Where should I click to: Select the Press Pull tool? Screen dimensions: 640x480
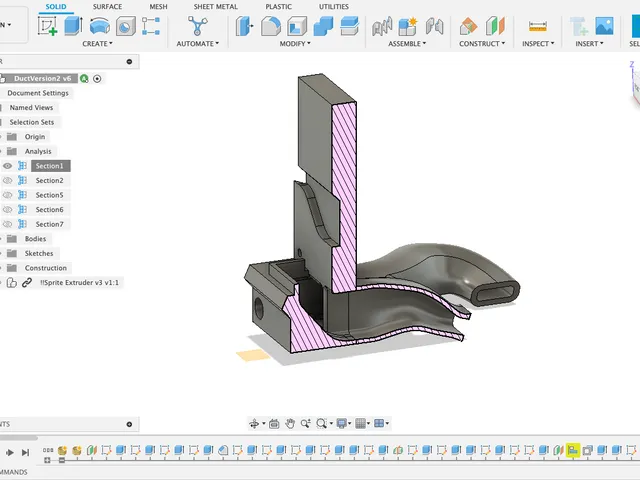coord(244,26)
